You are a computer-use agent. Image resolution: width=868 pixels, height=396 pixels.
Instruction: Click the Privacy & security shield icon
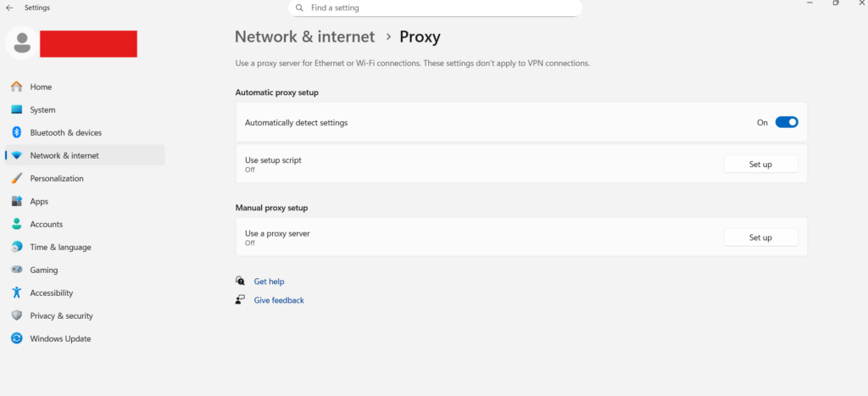(x=17, y=315)
